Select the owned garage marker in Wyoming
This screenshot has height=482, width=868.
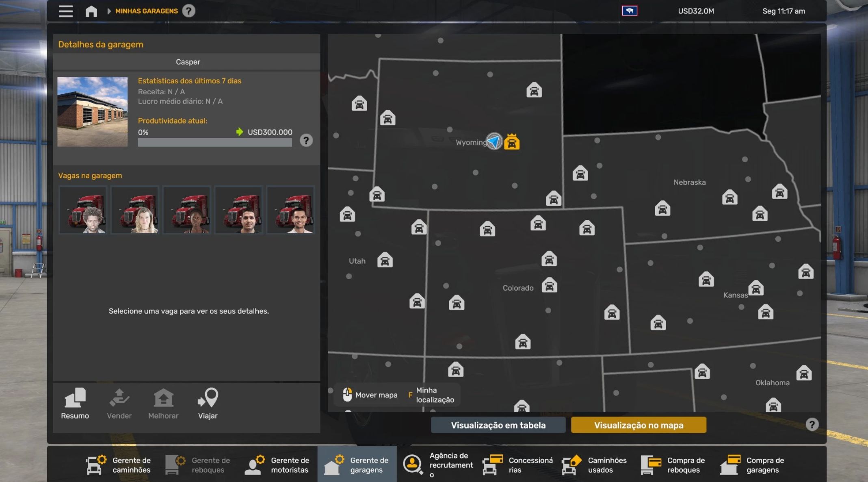click(x=512, y=142)
